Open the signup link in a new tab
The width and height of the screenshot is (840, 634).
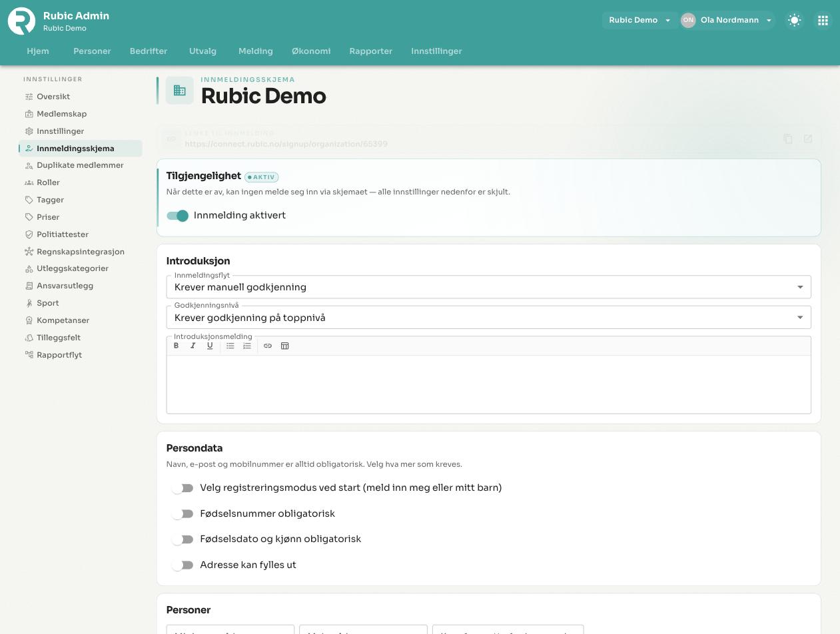808,139
